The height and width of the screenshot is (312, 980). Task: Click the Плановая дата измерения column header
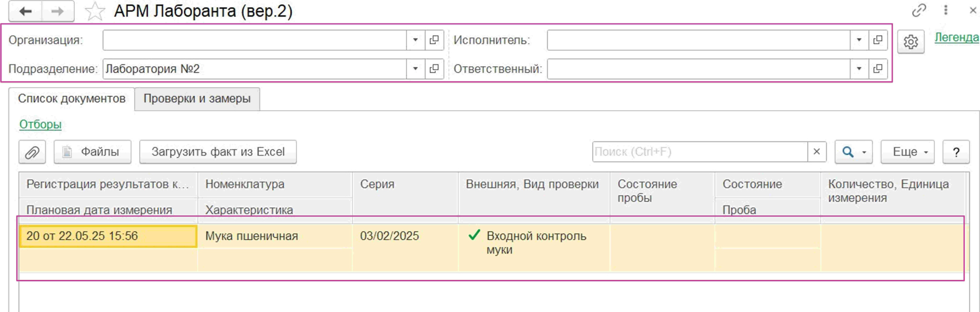(108, 210)
